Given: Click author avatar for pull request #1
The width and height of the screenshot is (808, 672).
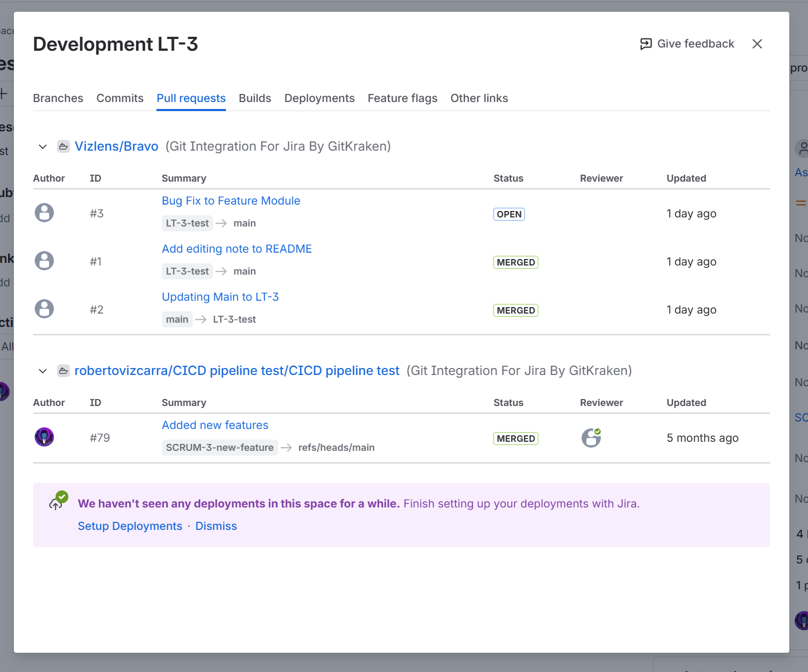Looking at the screenshot, I should tap(44, 261).
